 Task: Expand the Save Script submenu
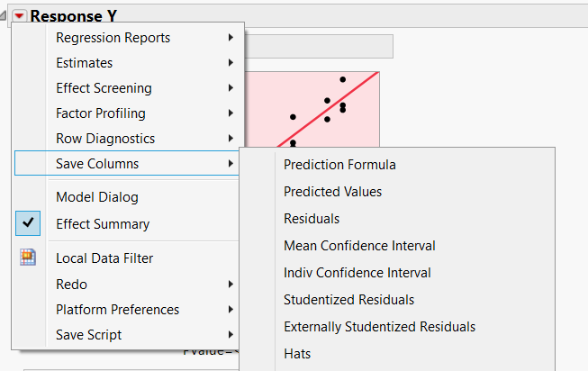pos(88,335)
